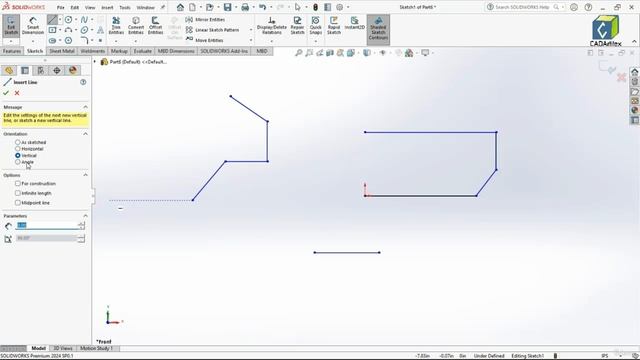640x360 pixels.
Task: Collapse the Options section
Action: coord(85,175)
